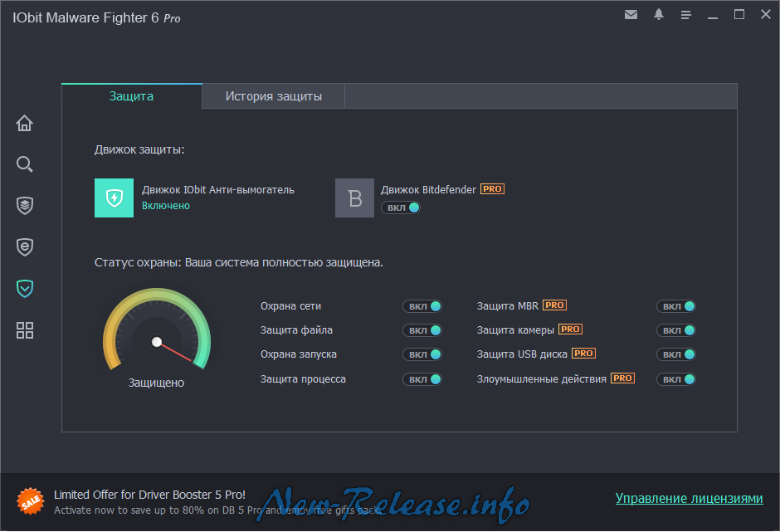
Task: Click the Защищено label under gauge
Action: point(156,383)
